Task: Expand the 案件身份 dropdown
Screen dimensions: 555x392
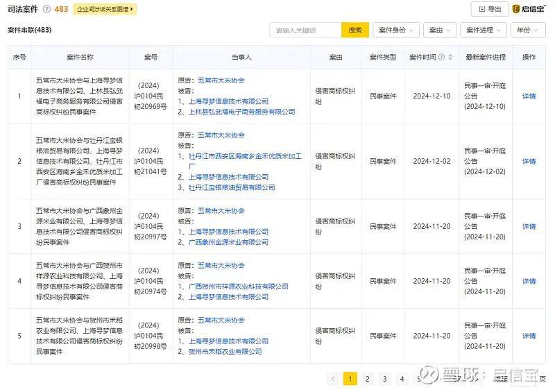Action: tap(397, 31)
